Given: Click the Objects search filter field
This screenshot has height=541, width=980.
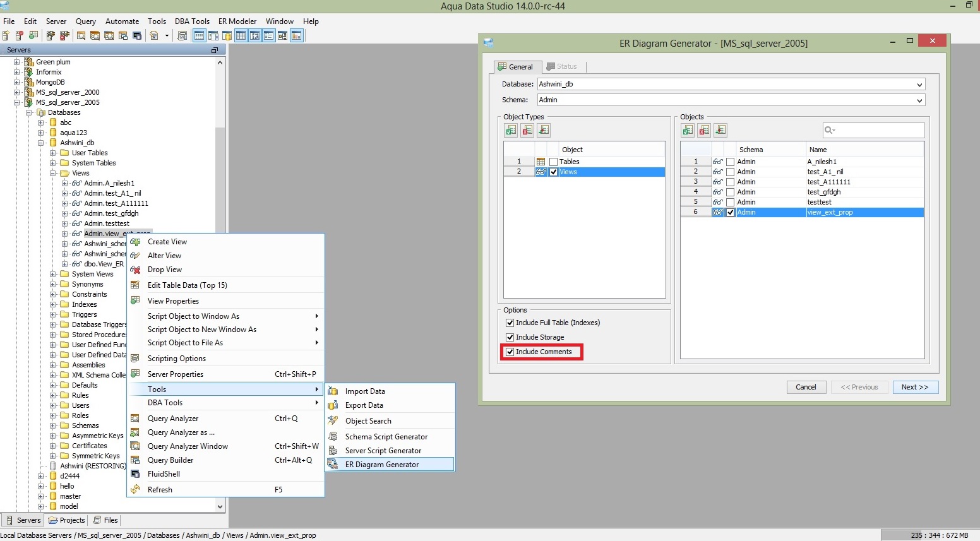Looking at the screenshot, I should (x=874, y=130).
